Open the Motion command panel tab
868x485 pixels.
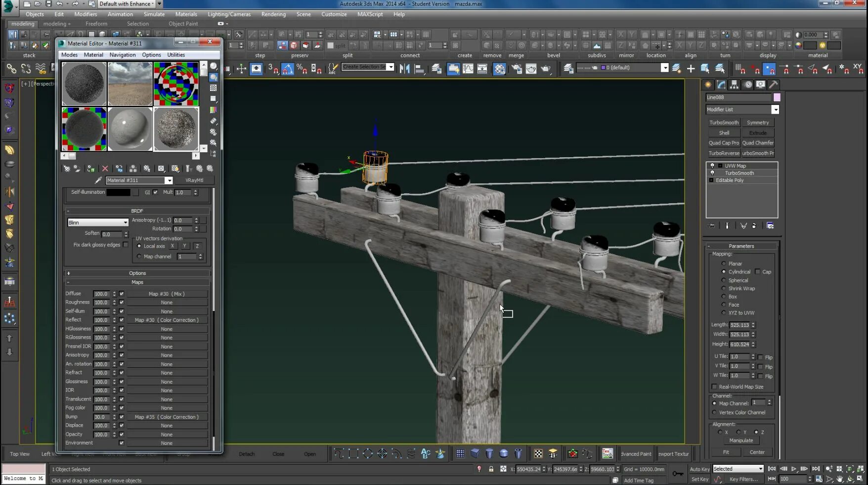click(x=748, y=85)
